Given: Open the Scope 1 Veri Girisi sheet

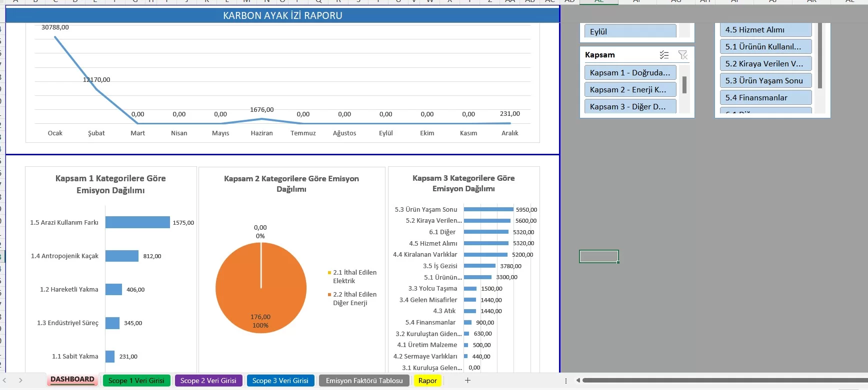Looking at the screenshot, I should pyautogui.click(x=136, y=381).
